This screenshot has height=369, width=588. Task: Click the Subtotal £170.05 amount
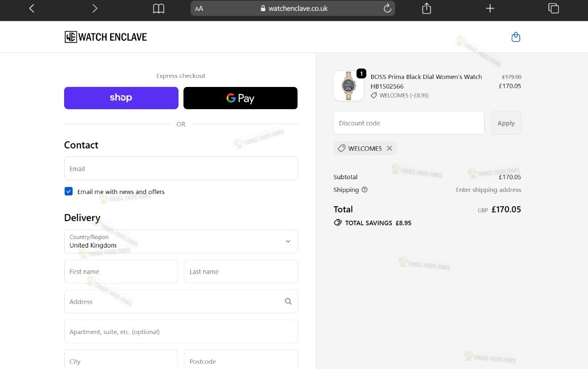pos(510,177)
